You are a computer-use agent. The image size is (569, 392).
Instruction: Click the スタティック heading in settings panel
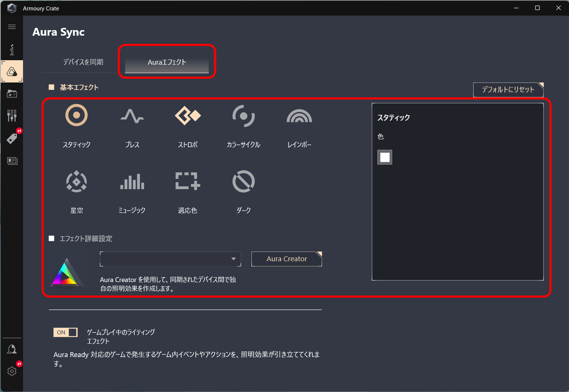394,117
